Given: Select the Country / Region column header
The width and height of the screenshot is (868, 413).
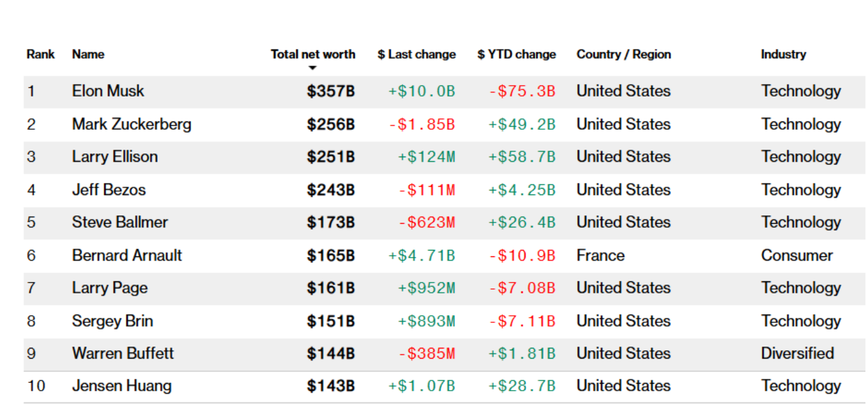Looking at the screenshot, I should pos(624,54).
